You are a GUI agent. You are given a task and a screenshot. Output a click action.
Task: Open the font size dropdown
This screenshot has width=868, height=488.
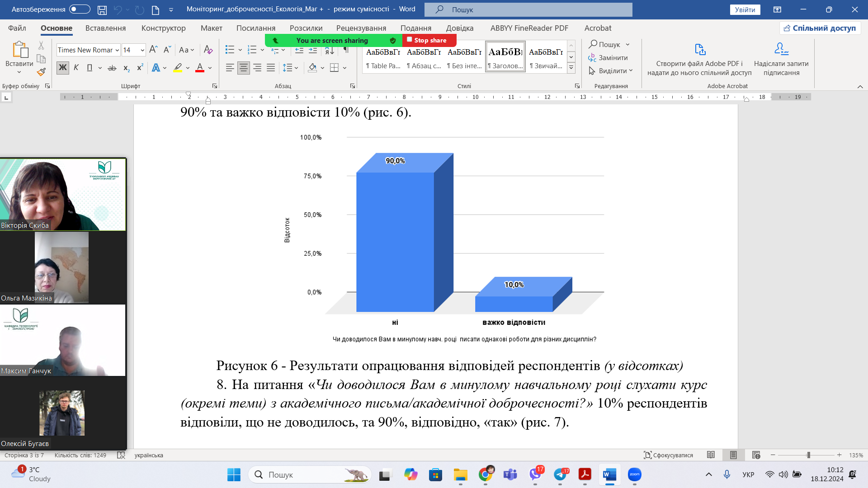(x=142, y=50)
